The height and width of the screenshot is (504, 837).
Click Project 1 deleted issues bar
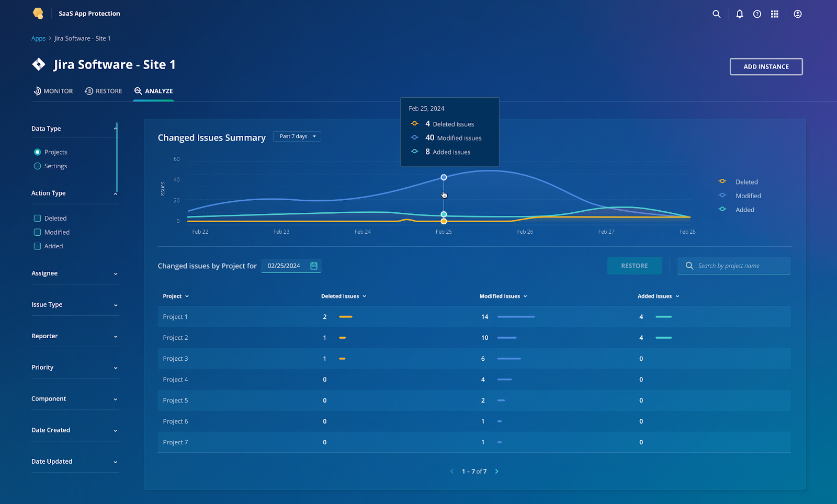[345, 317]
